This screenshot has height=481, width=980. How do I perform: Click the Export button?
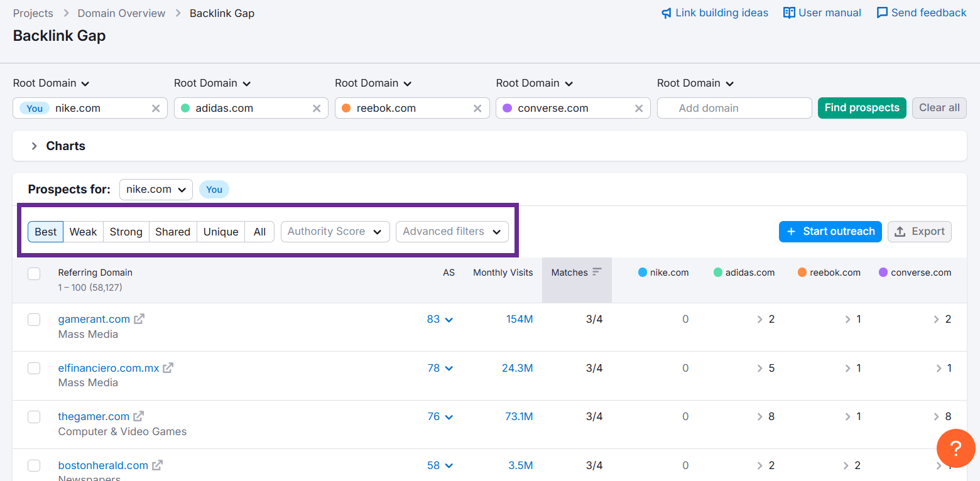pyautogui.click(x=920, y=232)
